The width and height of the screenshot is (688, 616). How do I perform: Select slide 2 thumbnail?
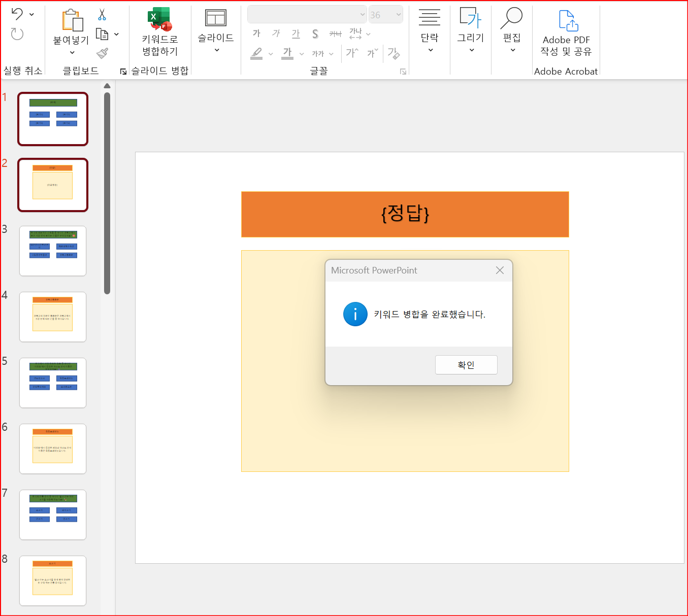[x=53, y=185]
